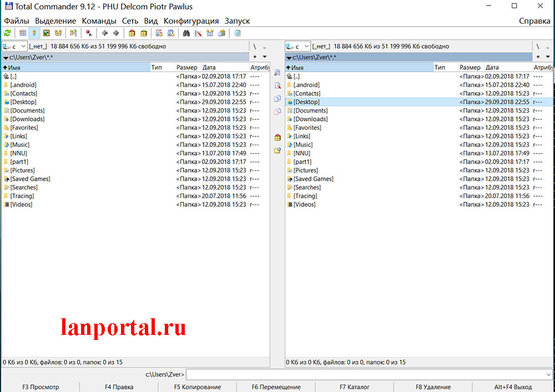The image size is (555, 392).
Task: Open the Сеть menu
Action: tap(130, 21)
